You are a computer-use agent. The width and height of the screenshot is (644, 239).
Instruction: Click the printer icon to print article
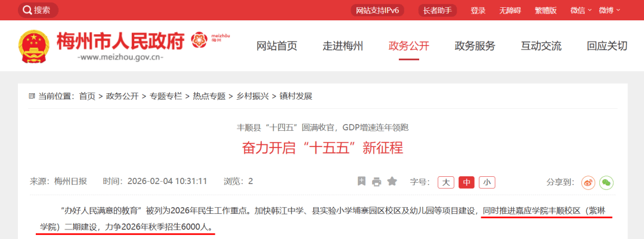(x=376, y=182)
